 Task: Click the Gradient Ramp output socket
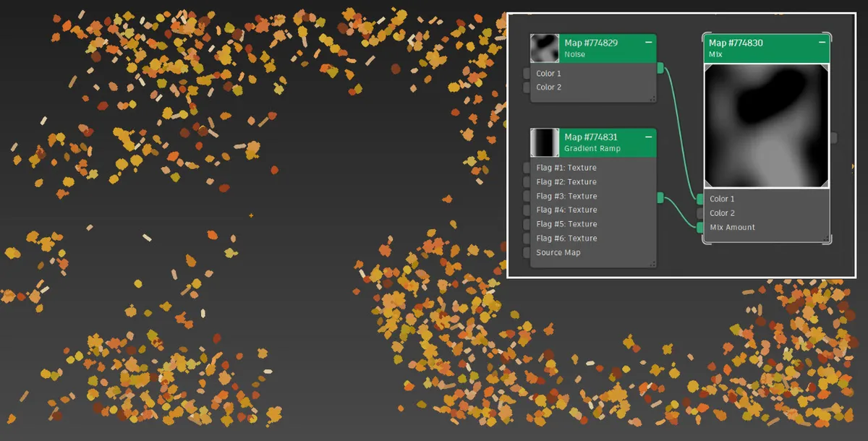pos(660,197)
